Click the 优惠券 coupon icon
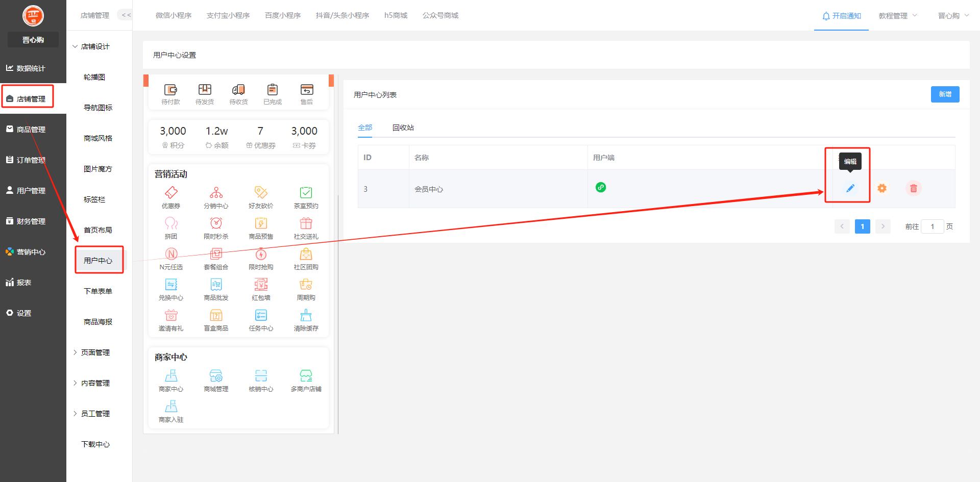The height and width of the screenshot is (482, 980). tap(171, 193)
